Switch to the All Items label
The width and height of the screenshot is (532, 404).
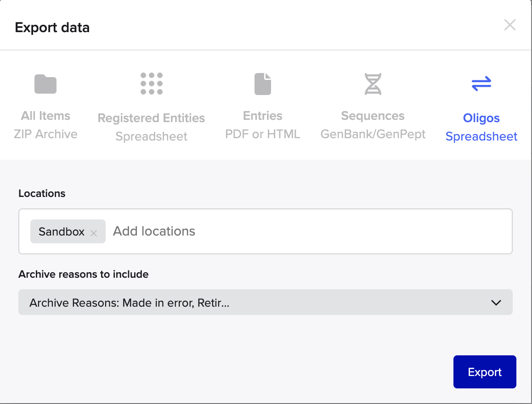(x=45, y=116)
